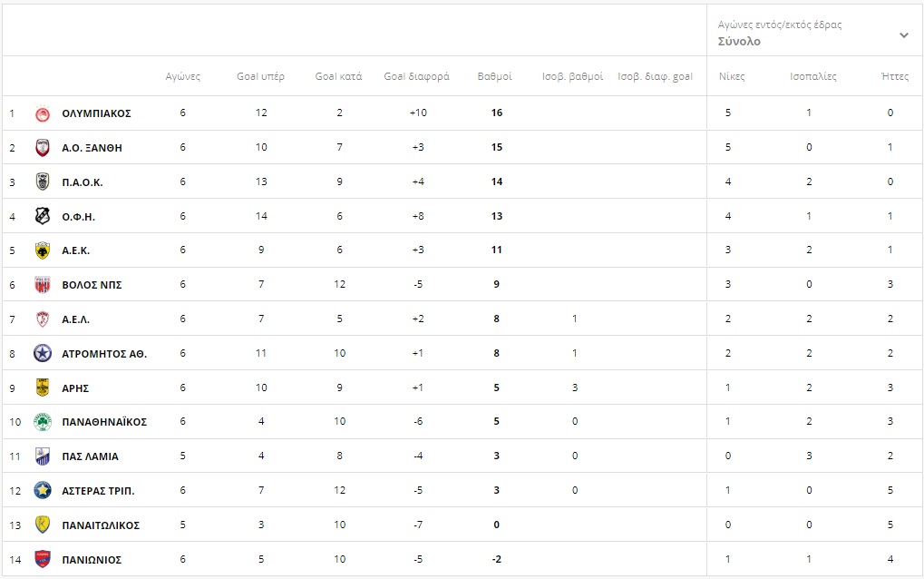Open team ΑΣΤΕΡΑΣ ΤΡΙΠ.
Image resolution: width=924 pixels, height=579 pixels.
(x=99, y=491)
